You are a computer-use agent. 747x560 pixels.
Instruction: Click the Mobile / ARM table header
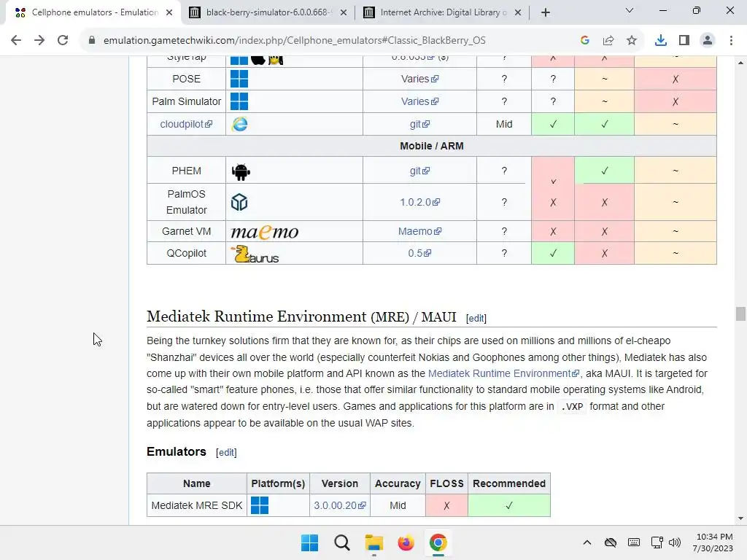tap(432, 146)
